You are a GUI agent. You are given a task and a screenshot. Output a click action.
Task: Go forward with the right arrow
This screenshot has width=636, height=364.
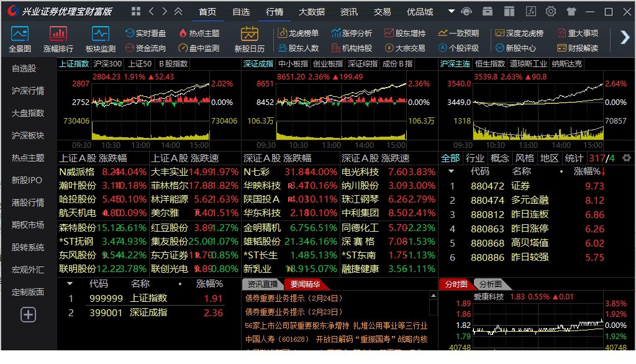point(164,11)
